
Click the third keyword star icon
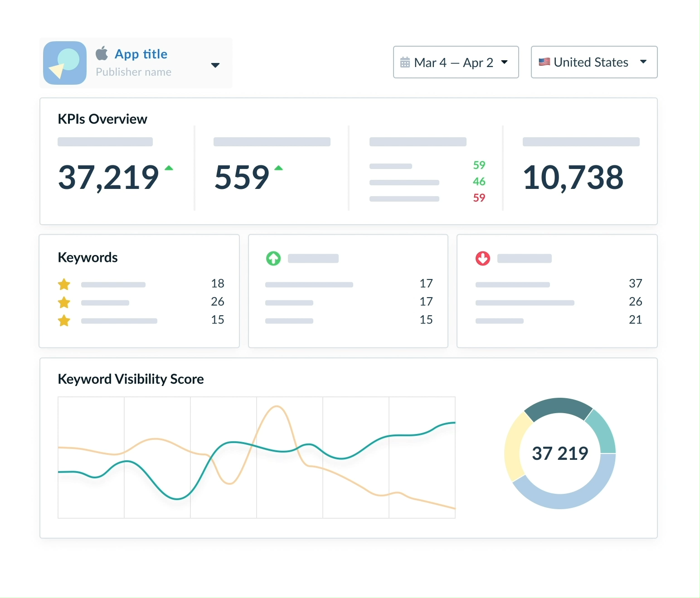point(64,321)
